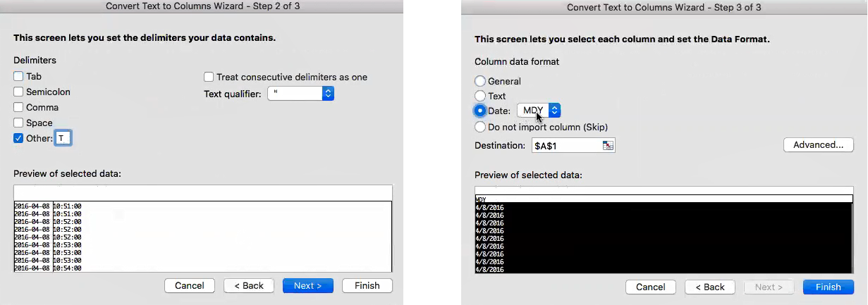Screen dimensions: 868x305
Task: Open the MDY date format dropdown
Action: [554, 111]
